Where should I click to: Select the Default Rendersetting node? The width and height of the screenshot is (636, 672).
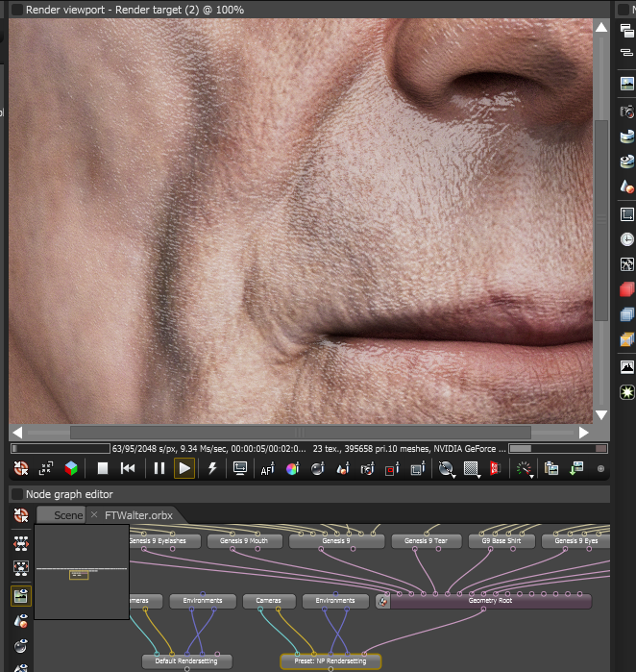pyautogui.click(x=187, y=661)
